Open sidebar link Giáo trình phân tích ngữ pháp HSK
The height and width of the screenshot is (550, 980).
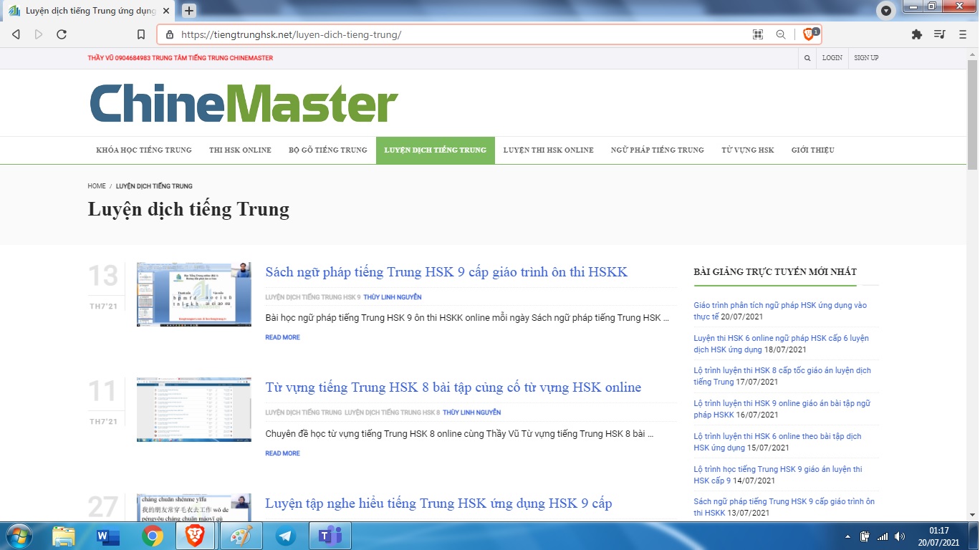[x=780, y=311]
